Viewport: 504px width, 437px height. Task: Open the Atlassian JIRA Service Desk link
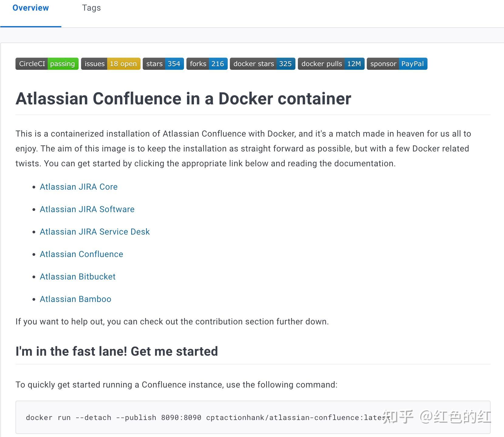(95, 232)
